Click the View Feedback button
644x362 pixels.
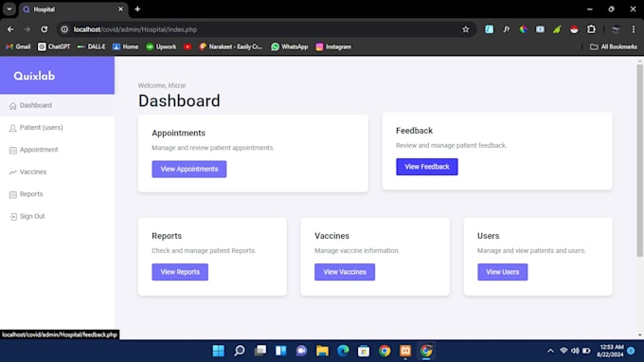(427, 167)
